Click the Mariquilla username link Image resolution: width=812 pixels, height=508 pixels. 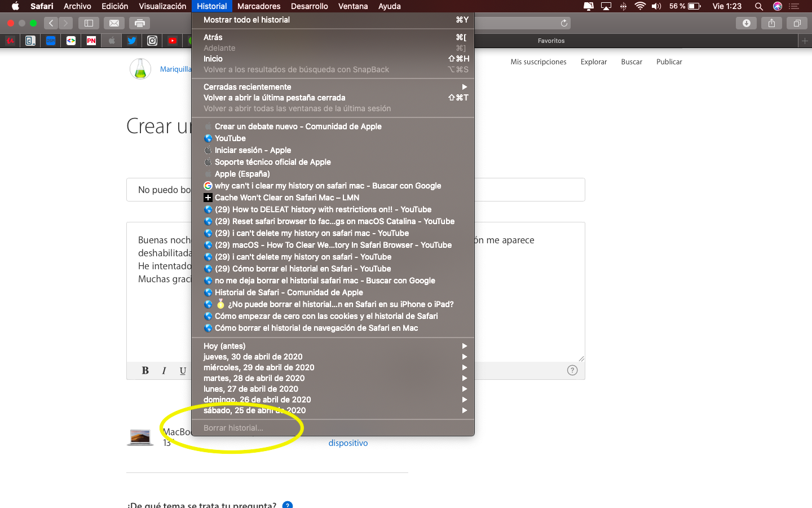coord(176,69)
